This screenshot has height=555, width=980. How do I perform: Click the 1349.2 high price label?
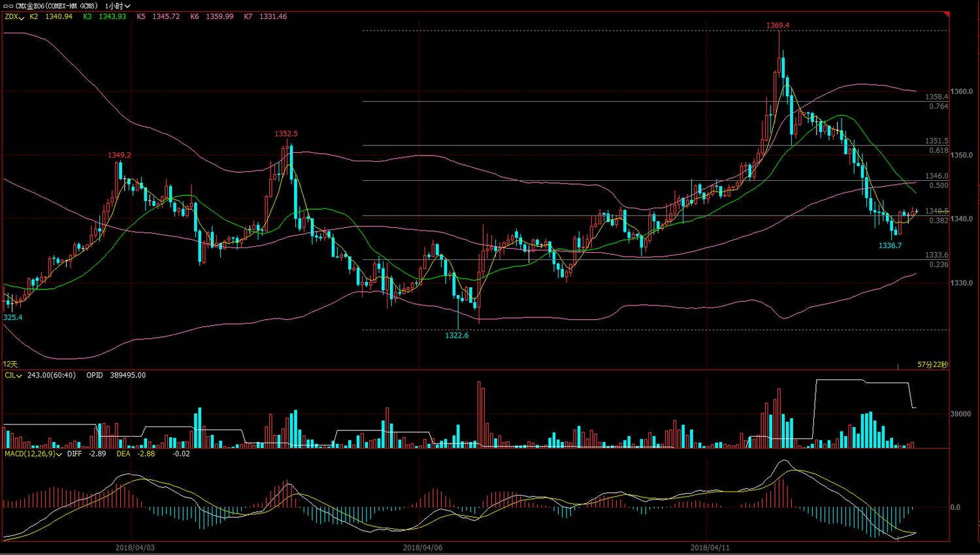coord(120,155)
